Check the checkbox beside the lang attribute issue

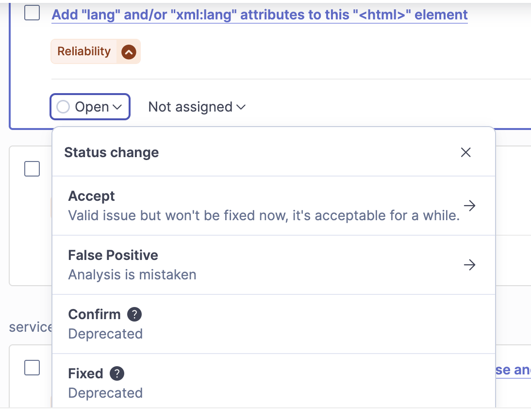[x=32, y=13]
